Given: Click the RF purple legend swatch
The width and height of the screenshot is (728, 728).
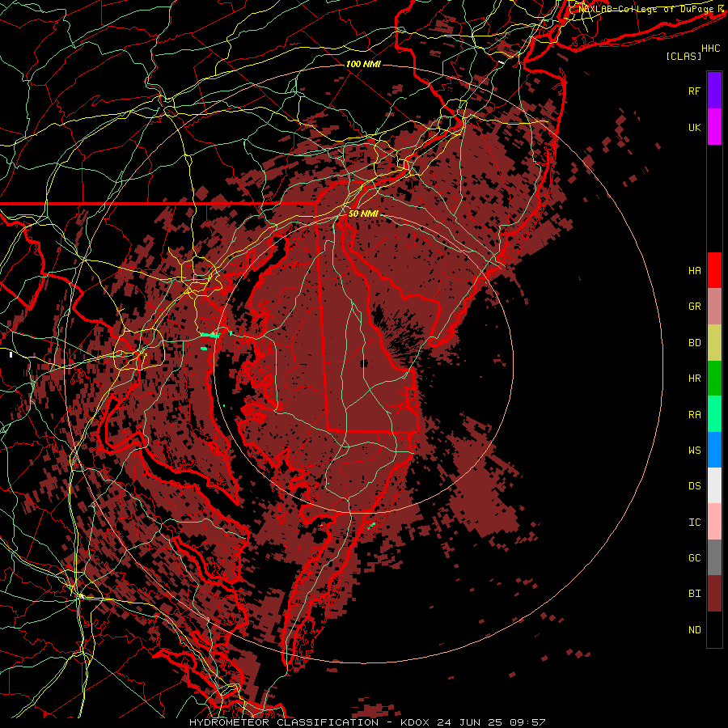Looking at the screenshot, I should [x=714, y=91].
